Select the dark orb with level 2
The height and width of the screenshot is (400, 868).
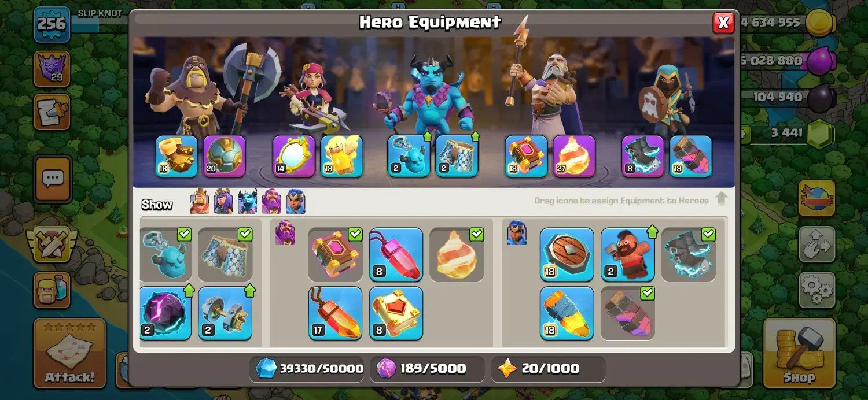pos(165,313)
